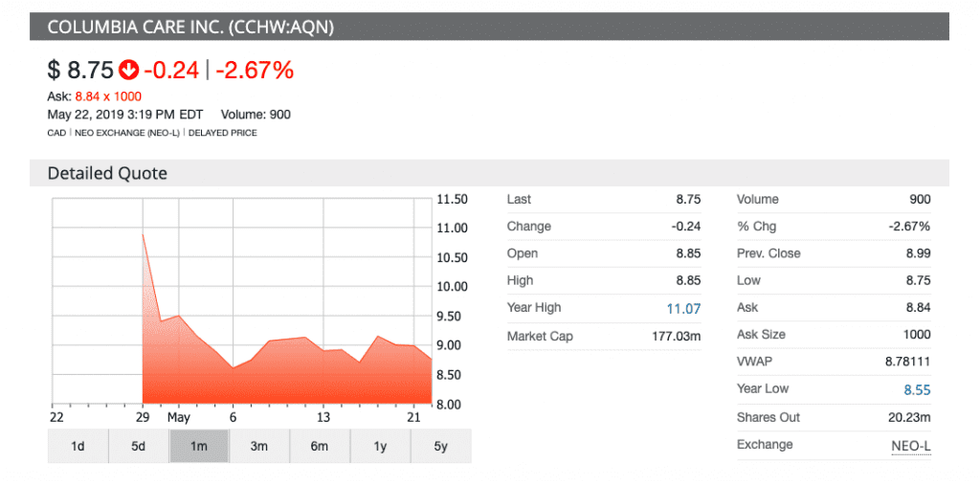
Task: Select the 1d chart range tab
Action: (78, 446)
